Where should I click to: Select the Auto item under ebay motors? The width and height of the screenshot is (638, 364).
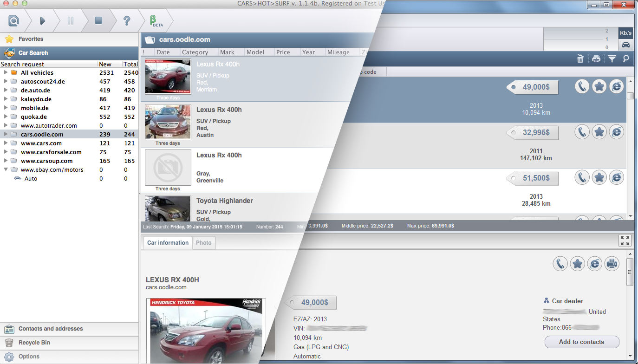(x=69, y=179)
